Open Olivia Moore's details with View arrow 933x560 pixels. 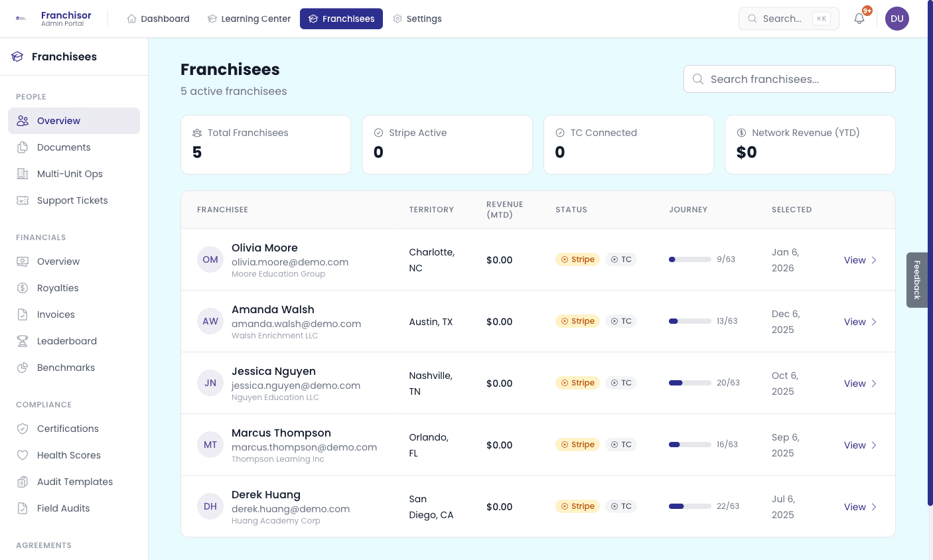pyautogui.click(x=860, y=260)
